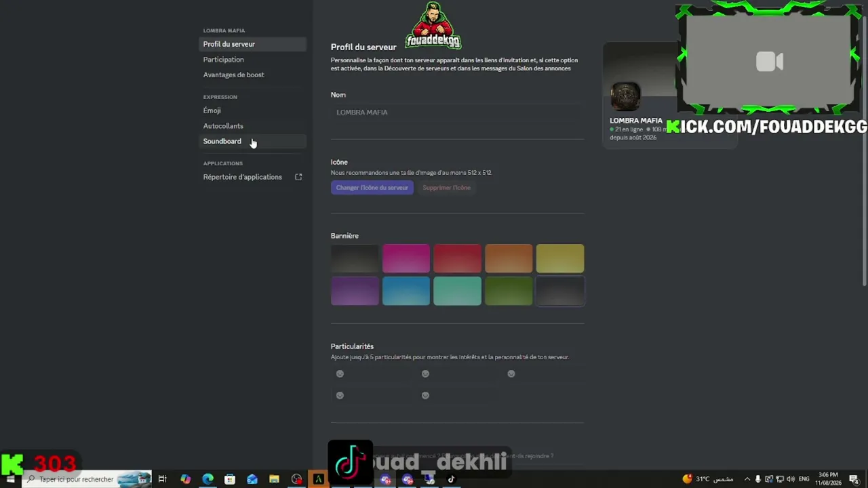Click the LOMBRA MAFIA server icon in the preview card
868x488 pixels.
[x=625, y=97]
